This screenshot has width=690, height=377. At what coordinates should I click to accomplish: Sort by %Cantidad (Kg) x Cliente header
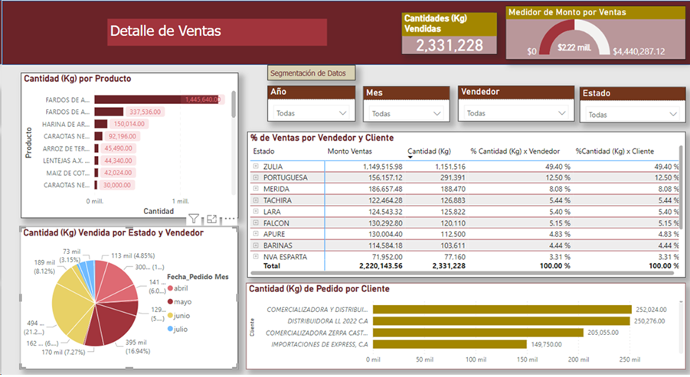615,151
